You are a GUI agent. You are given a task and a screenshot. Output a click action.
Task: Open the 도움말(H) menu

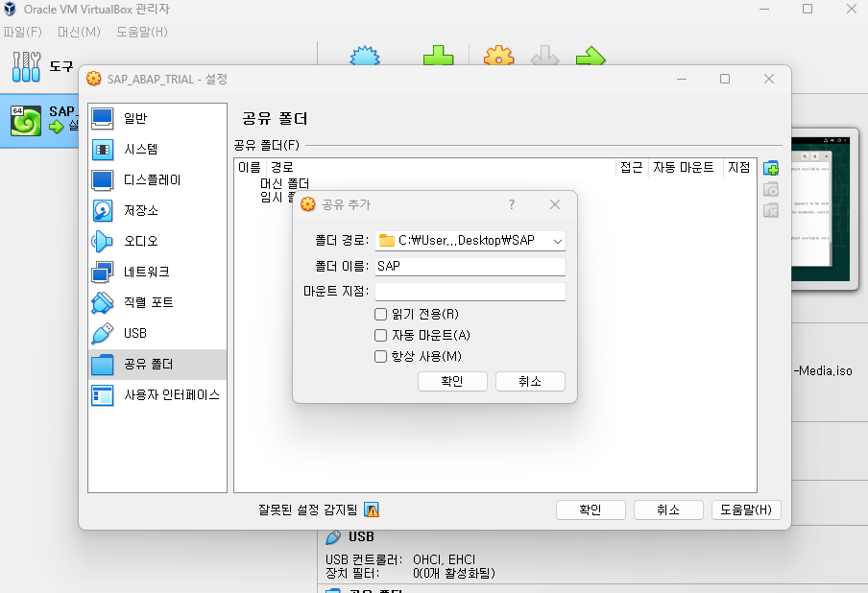point(142,32)
